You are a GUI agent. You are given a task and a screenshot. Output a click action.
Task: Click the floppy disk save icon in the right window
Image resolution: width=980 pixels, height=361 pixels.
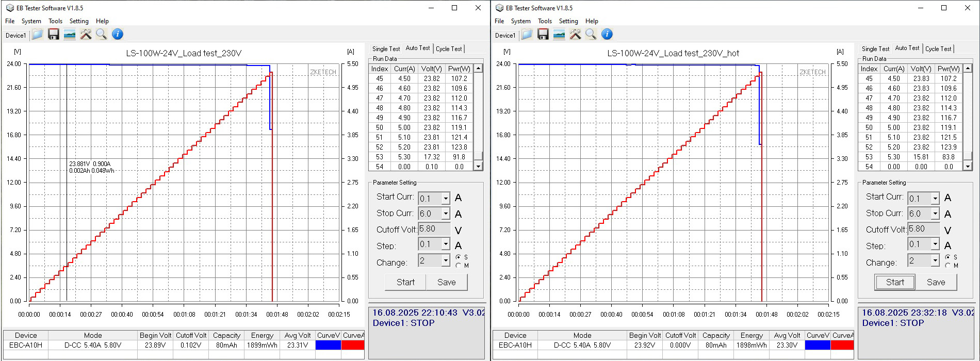point(543,35)
